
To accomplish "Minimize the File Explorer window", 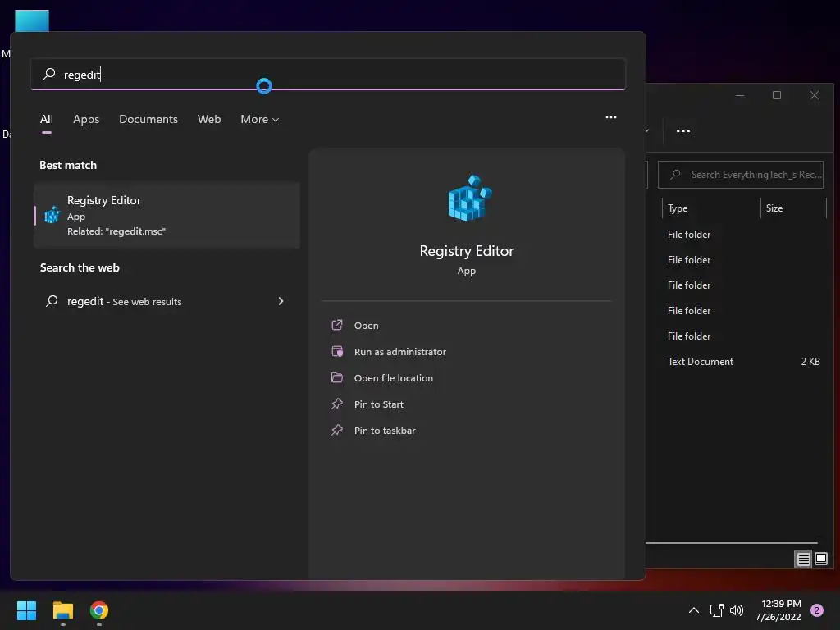I will 740,95.
